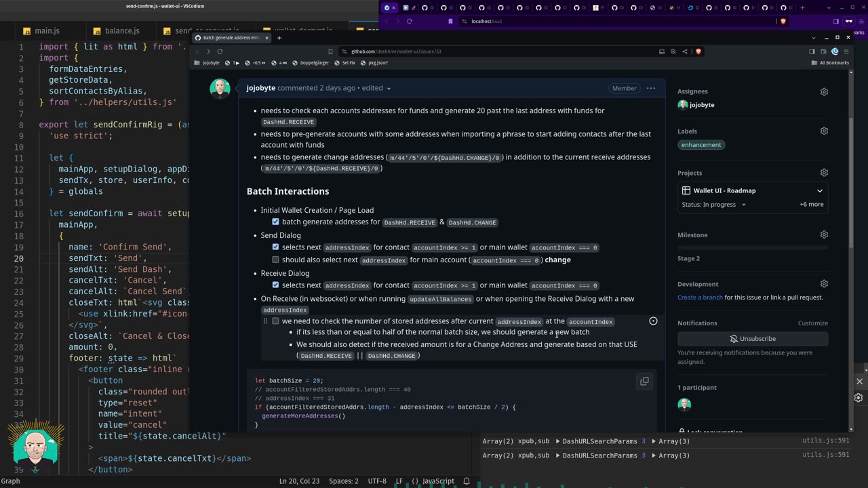
Task: Open Projects settings gear
Action: 824,173
